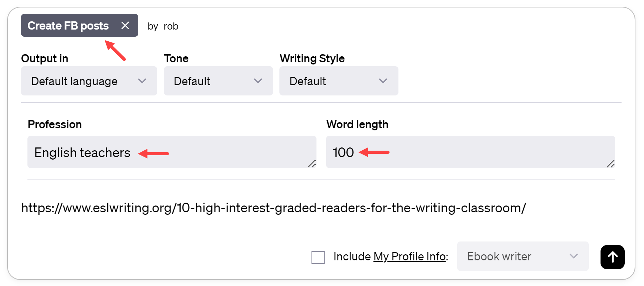644x286 pixels.
Task: Click the Create FB posts prompt label
Action: (68, 26)
